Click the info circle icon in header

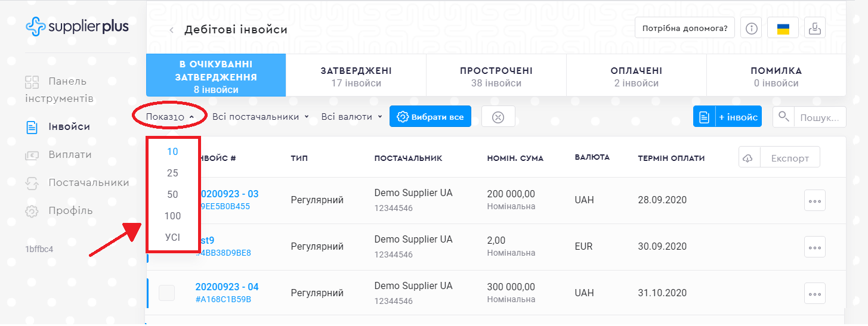752,28
